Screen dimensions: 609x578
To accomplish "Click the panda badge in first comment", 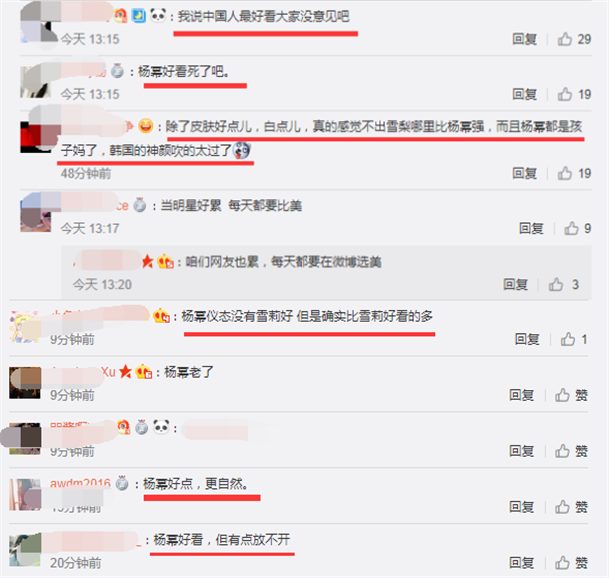I will coord(158,16).
